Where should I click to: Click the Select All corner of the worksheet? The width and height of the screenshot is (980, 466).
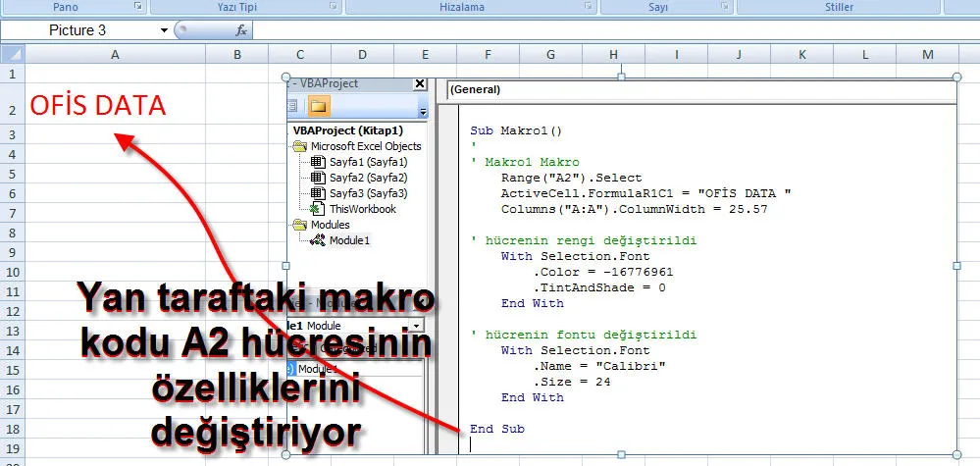[x=12, y=54]
